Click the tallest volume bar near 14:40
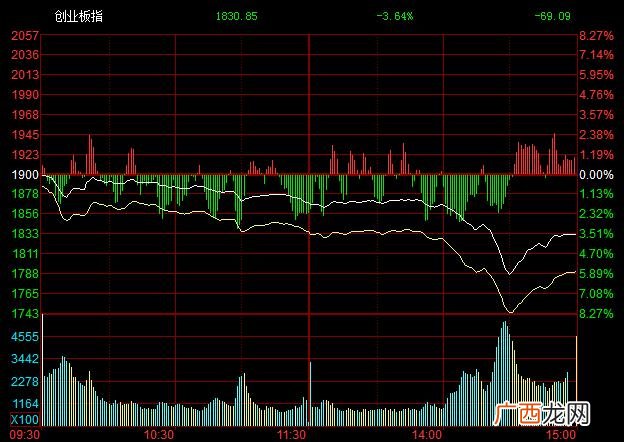This screenshot has width=624, height=442. tap(505, 374)
